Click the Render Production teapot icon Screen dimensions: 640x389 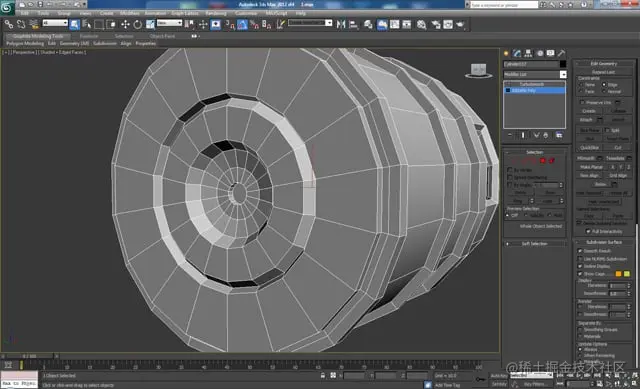tap(460, 24)
